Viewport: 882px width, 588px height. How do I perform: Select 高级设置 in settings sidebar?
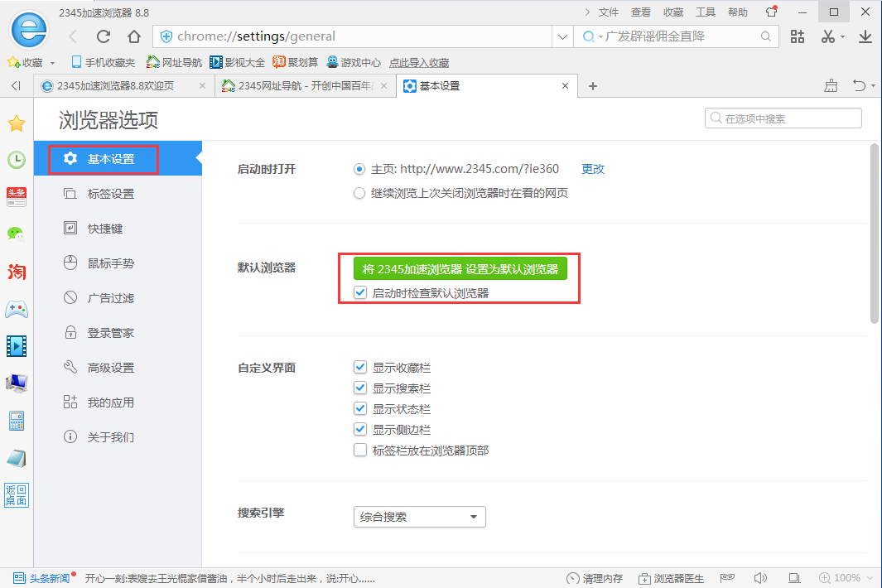[118, 368]
